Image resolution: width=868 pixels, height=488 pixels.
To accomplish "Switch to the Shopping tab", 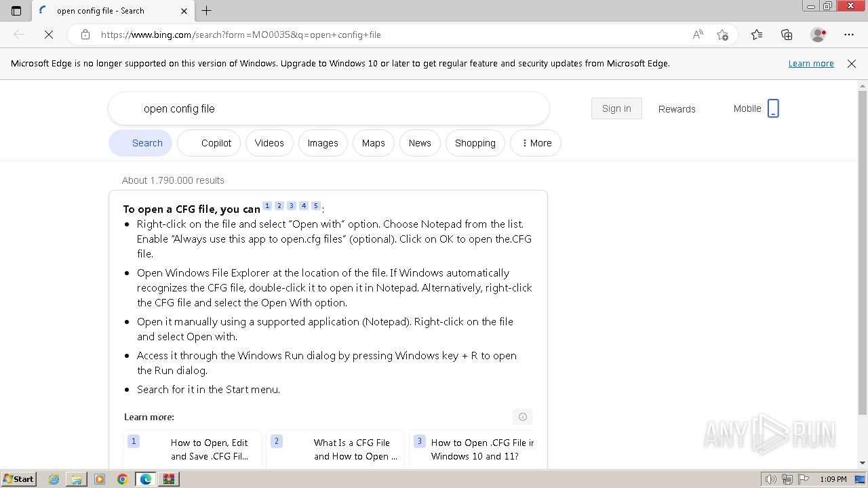I will point(475,143).
